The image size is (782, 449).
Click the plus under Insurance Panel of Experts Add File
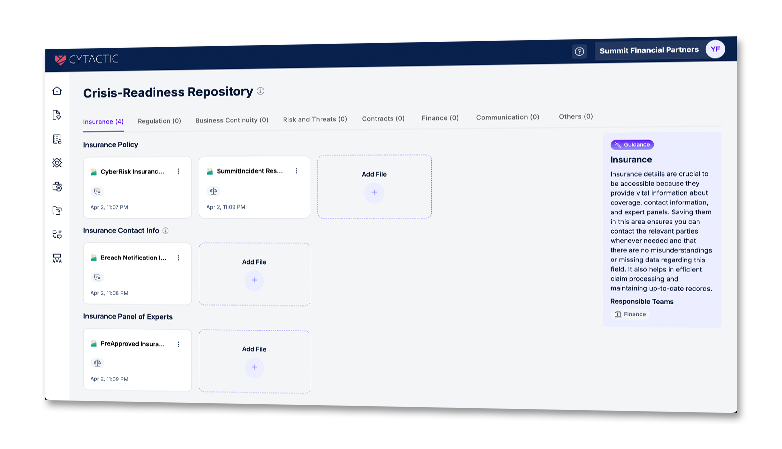[x=254, y=368]
